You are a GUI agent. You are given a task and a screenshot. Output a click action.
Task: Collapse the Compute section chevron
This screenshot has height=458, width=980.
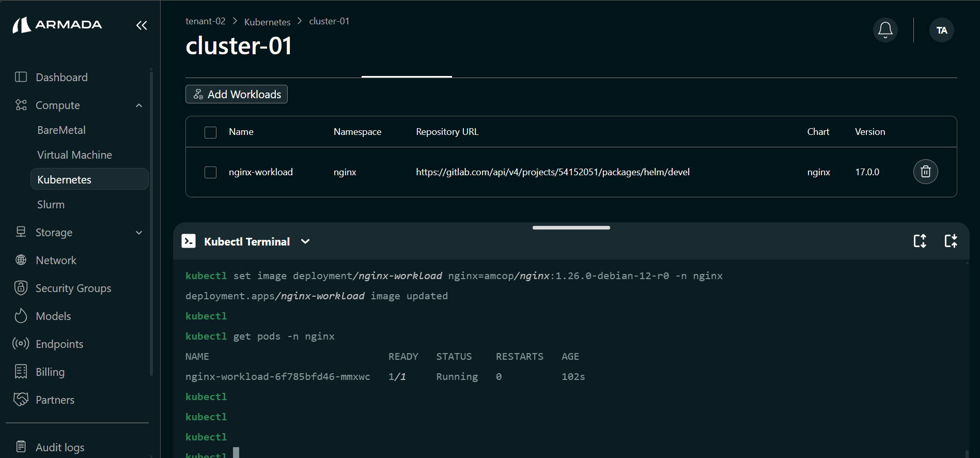point(139,105)
